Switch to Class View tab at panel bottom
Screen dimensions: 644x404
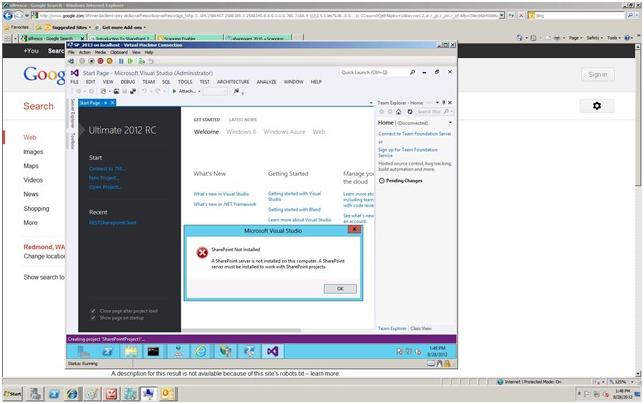[421, 328]
